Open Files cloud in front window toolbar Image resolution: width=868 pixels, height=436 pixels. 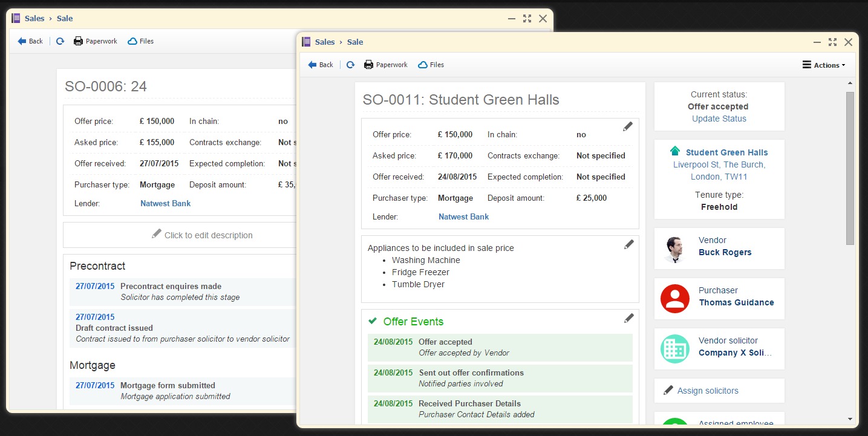pos(431,65)
